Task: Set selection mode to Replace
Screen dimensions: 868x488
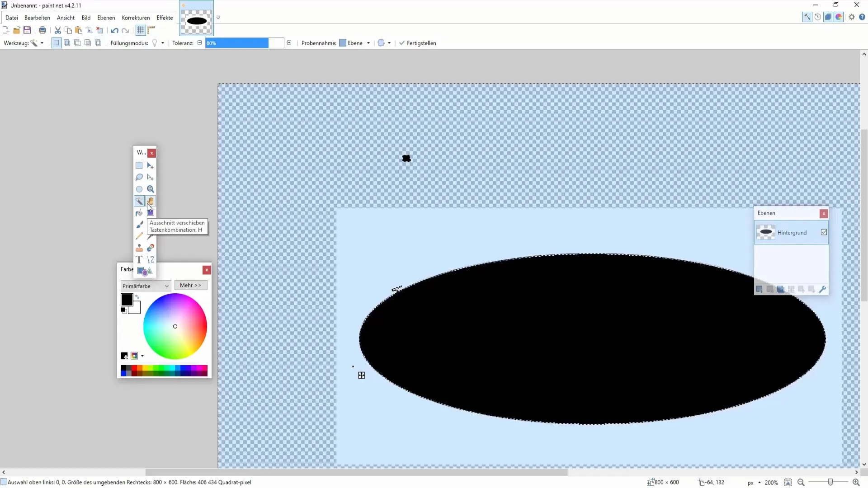Action: pos(57,43)
